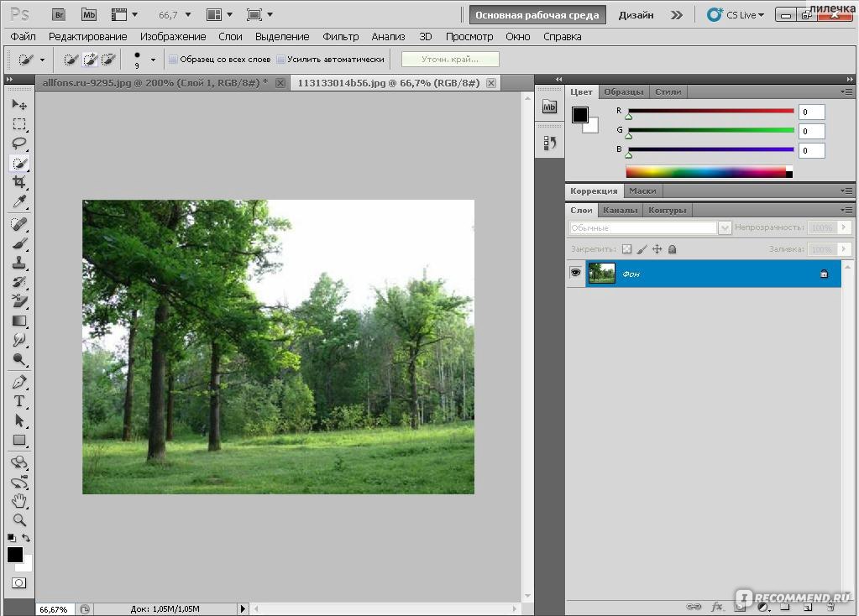Launch Bridge from the Br icon

pyautogui.click(x=58, y=14)
